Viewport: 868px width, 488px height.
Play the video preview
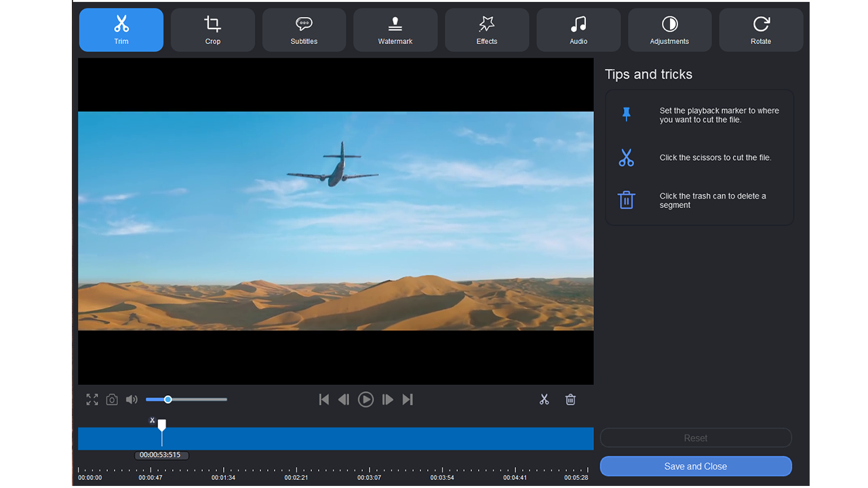pos(366,400)
